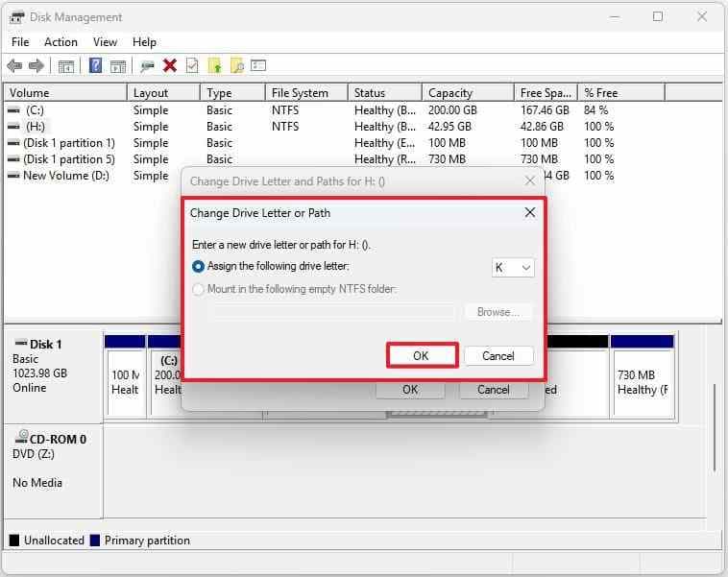Sort by the Layout column header
The width and height of the screenshot is (728, 577).
click(x=163, y=93)
